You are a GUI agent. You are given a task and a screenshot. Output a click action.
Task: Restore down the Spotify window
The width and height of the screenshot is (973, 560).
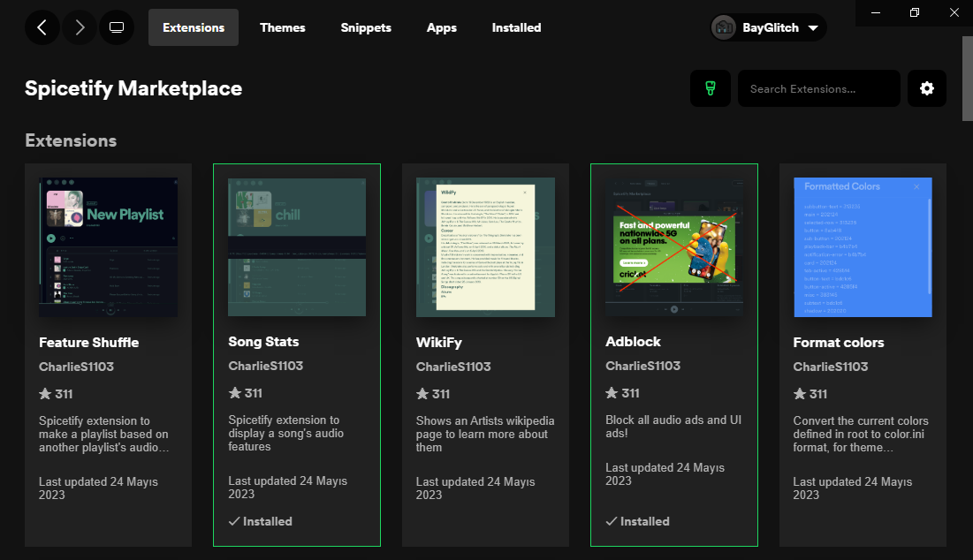[915, 12]
